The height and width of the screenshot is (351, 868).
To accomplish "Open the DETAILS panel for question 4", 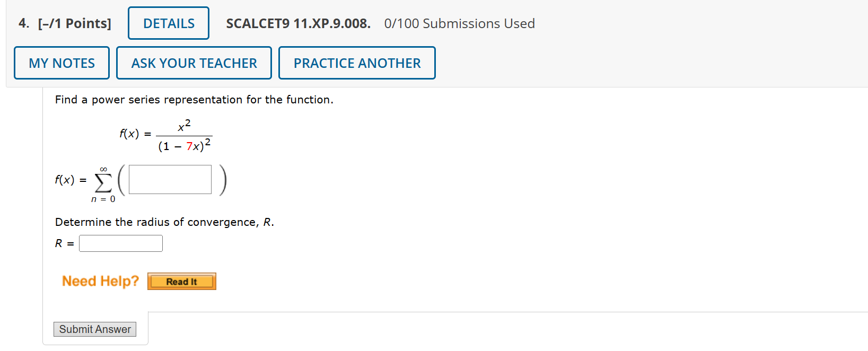I will (168, 23).
